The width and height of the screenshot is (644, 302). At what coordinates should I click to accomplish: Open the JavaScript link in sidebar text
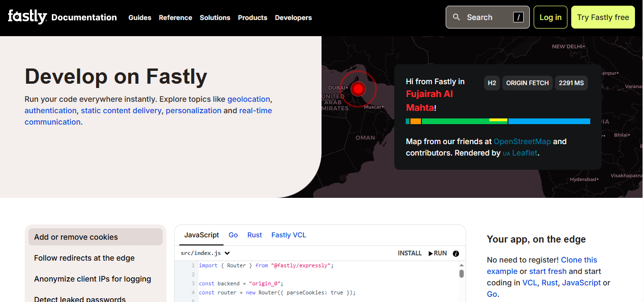581,283
